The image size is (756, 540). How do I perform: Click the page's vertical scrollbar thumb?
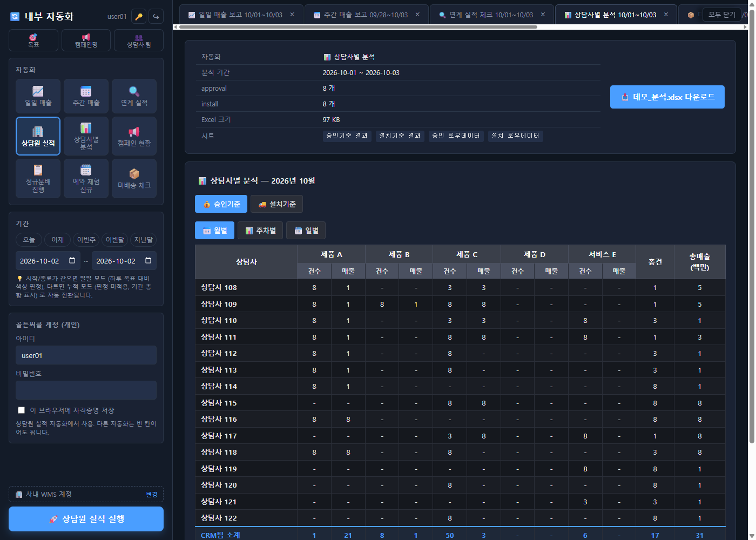click(751, 227)
